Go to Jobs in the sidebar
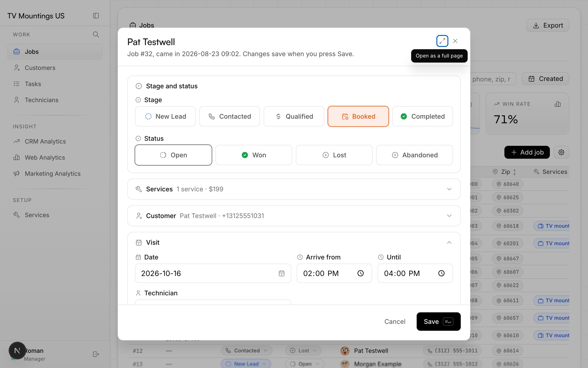The width and height of the screenshot is (588, 368). [55, 52]
